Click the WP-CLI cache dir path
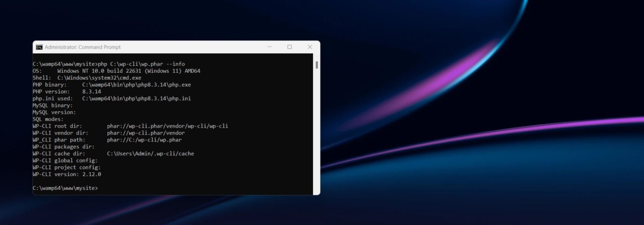The image size is (644, 225). coord(151,154)
